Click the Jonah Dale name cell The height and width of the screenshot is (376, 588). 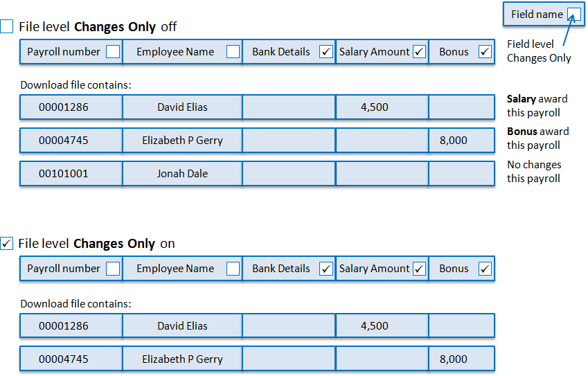pyautogui.click(x=182, y=174)
